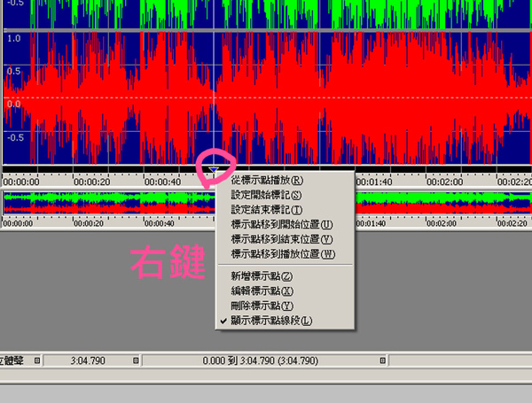The height and width of the screenshot is (403, 532).
Task: Click 00:02:00 on lower overview ruler
Action: 442,224
